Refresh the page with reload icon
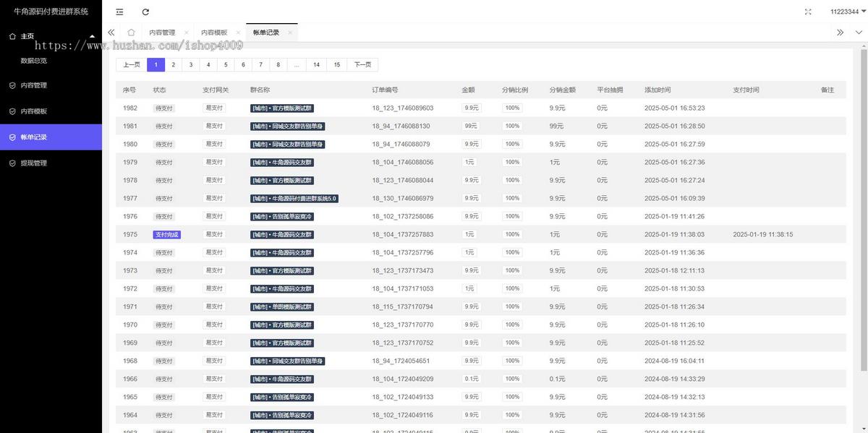This screenshot has width=868, height=433. click(145, 12)
